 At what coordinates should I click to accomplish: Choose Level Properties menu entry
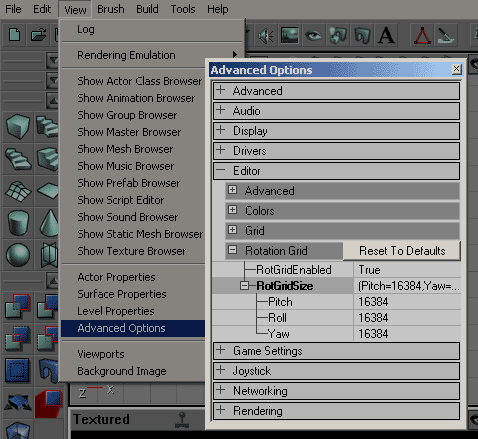pyautogui.click(x=133, y=311)
